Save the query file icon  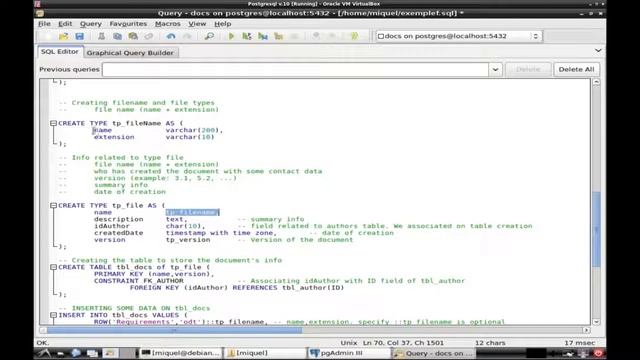pyautogui.click(x=80, y=36)
